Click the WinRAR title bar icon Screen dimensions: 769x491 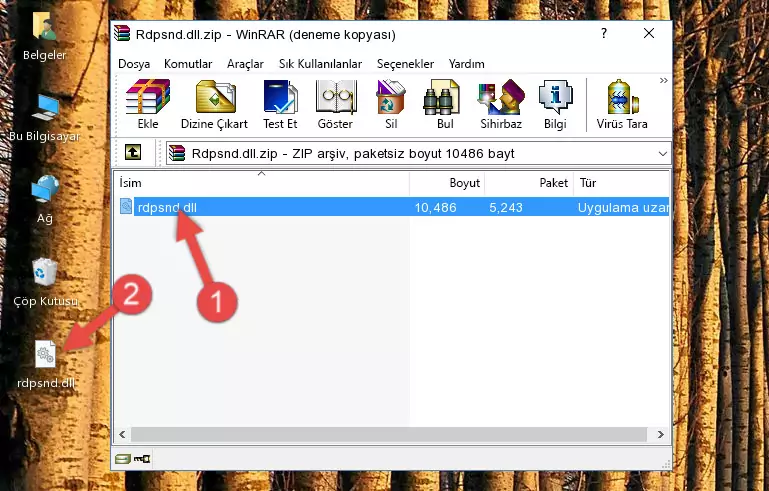click(x=122, y=33)
